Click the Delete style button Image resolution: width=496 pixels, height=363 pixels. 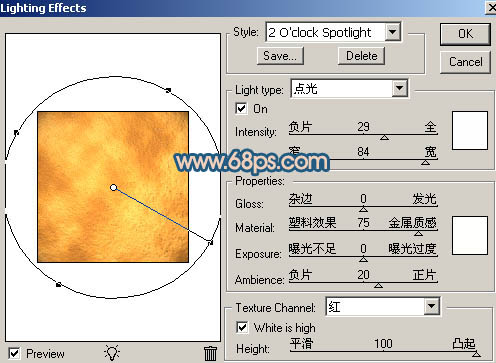tap(361, 56)
